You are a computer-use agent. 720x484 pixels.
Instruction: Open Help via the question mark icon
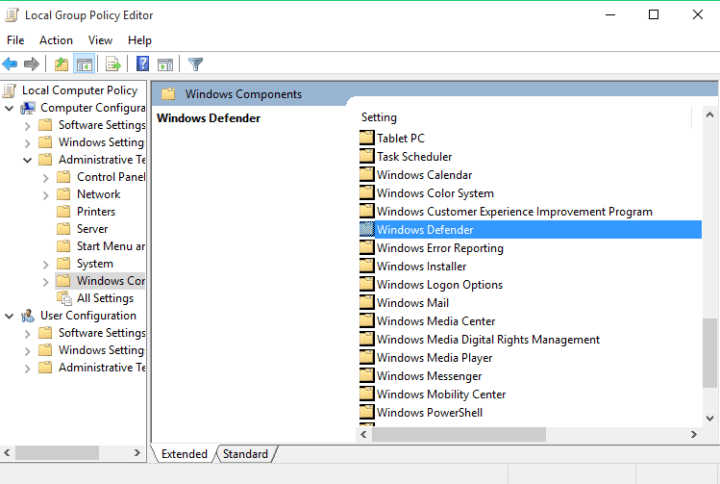click(x=143, y=64)
